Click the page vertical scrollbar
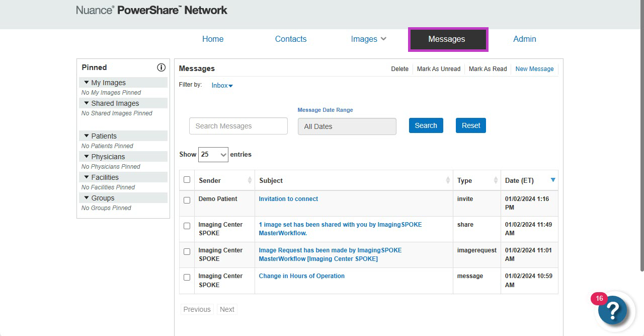 click(641, 136)
